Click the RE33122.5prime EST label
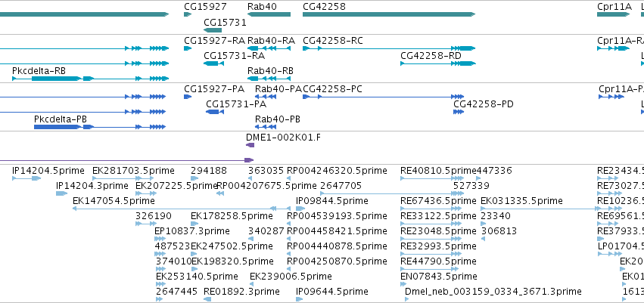The width and height of the screenshot is (644, 303). (x=438, y=215)
